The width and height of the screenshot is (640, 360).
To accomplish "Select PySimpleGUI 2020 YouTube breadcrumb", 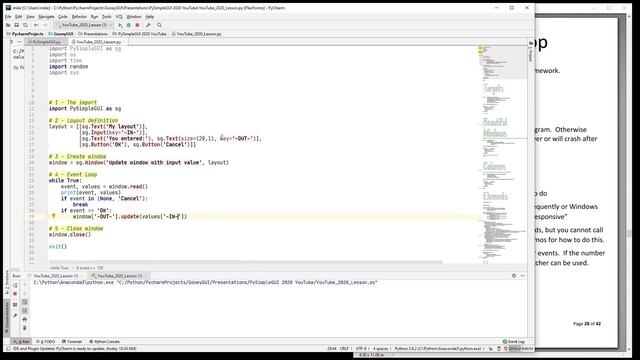I will click(x=140, y=34).
